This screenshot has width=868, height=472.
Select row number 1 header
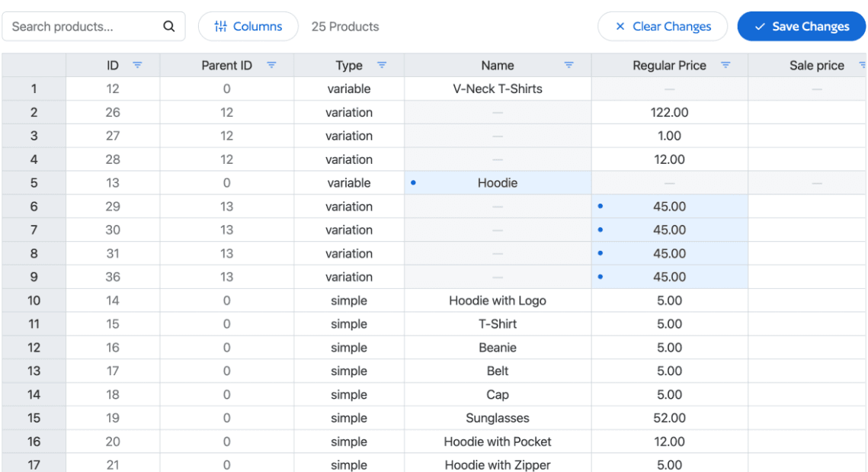(34, 89)
